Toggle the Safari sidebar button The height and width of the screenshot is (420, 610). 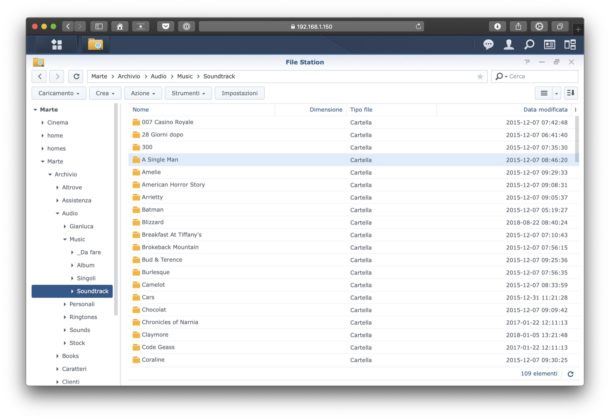(x=99, y=26)
